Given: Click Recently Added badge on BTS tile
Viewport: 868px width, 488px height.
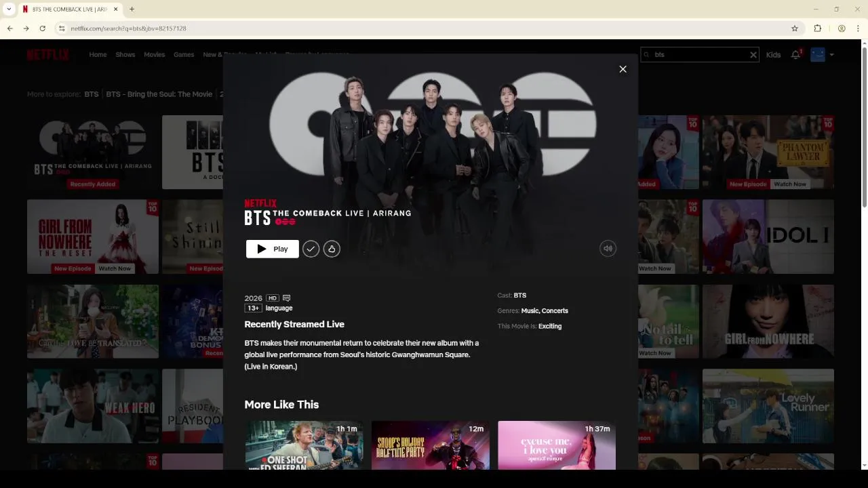Looking at the screenshot, I should point(93,184).
